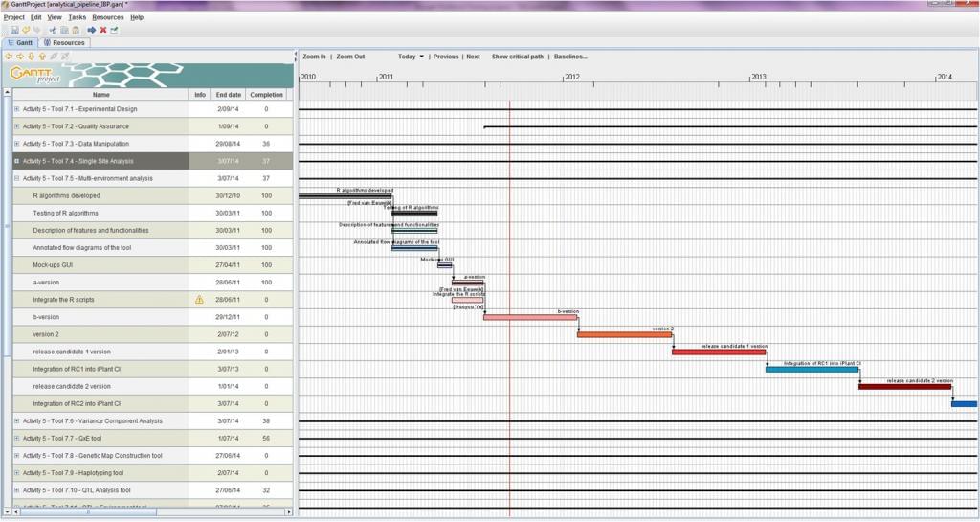Screen dimensions: 980x522
Task: Click the GanttProject logo banner
Action: 148,75
